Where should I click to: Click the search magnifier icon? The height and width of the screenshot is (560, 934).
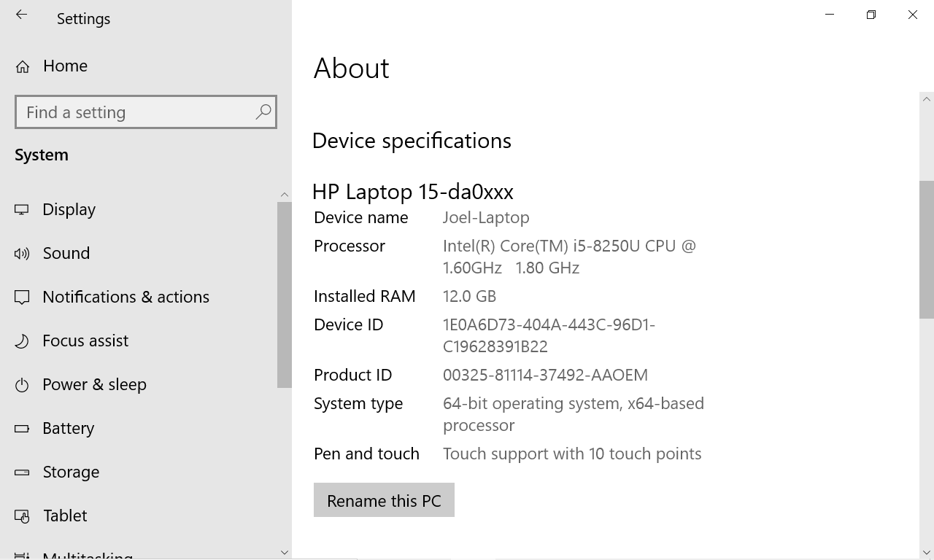263,112
